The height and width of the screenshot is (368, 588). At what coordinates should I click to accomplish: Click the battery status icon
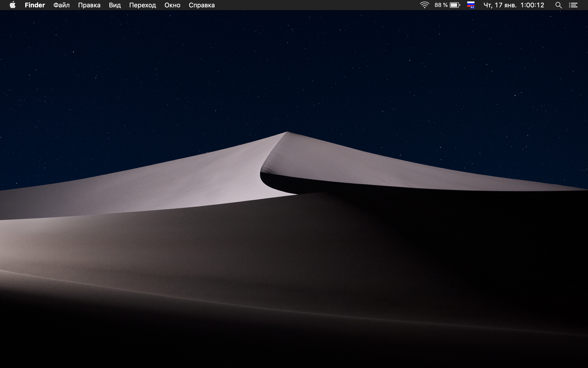click(x=455, y=5)
